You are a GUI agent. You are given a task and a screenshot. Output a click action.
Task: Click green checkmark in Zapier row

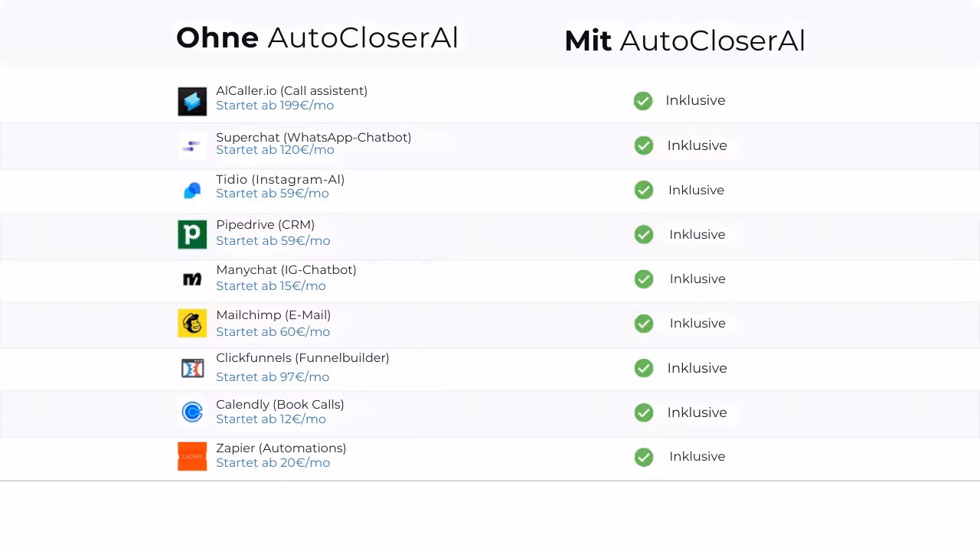pyautogui.click(x=644, y=457)
